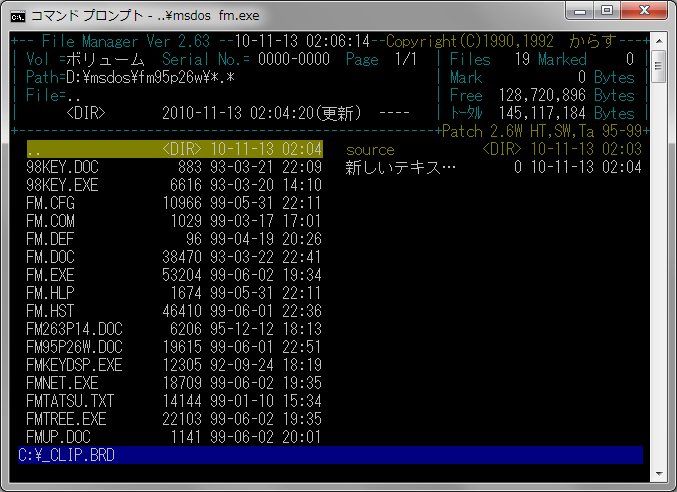Click the Copyright(C)1990,1992 からす text
The width and height of the screenshot is (677, 492).
(501, 41)
